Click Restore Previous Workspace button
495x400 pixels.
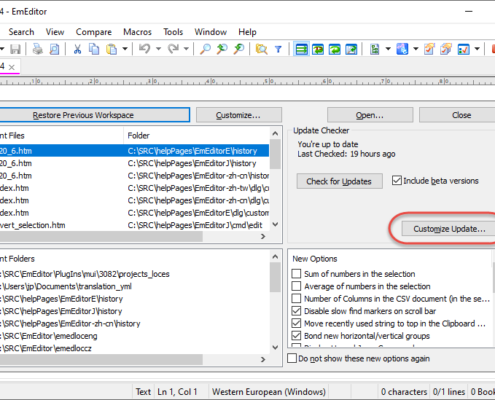(x=94, y=115)
